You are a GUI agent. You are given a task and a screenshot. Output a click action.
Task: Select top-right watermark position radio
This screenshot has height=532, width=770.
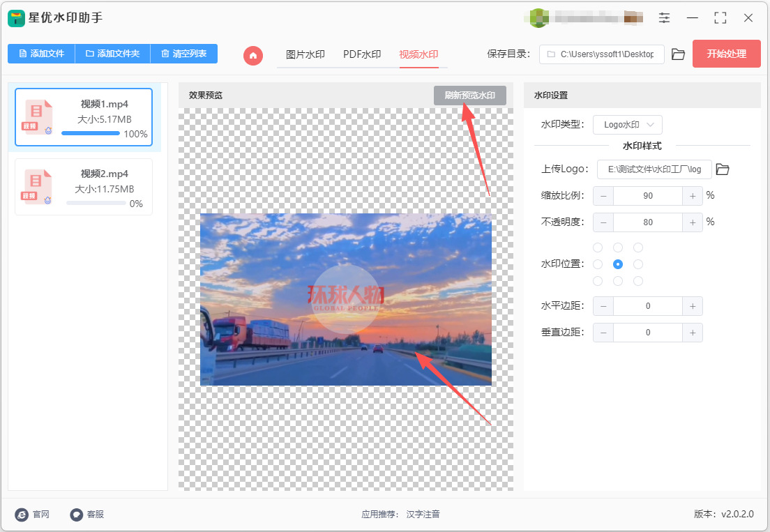(638, 248)
